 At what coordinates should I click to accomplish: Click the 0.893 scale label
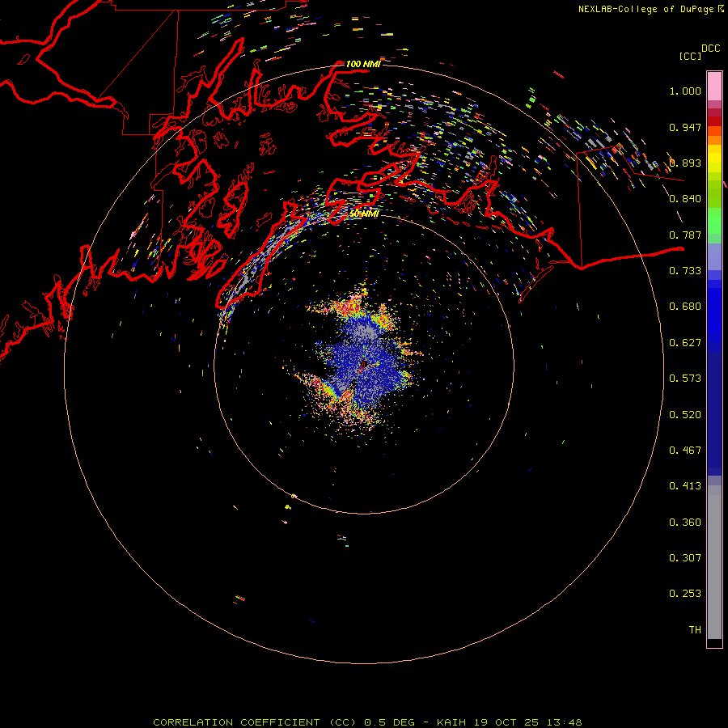685,163
